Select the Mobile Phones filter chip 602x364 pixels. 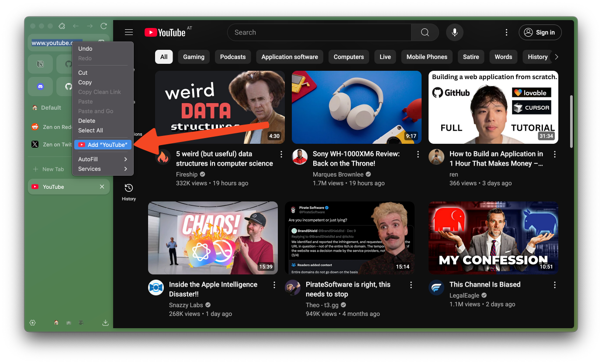coord(427,57)
